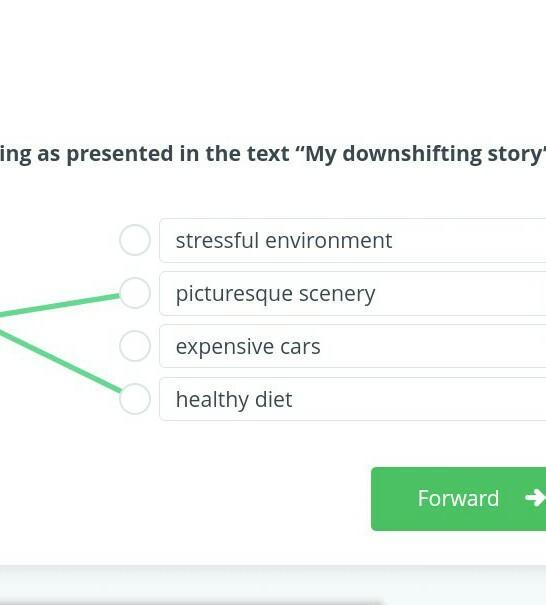Choose the 'expensive cars' answer box
Image resolution: width=546 pixels, height=605 pixels.
[353, 346]
